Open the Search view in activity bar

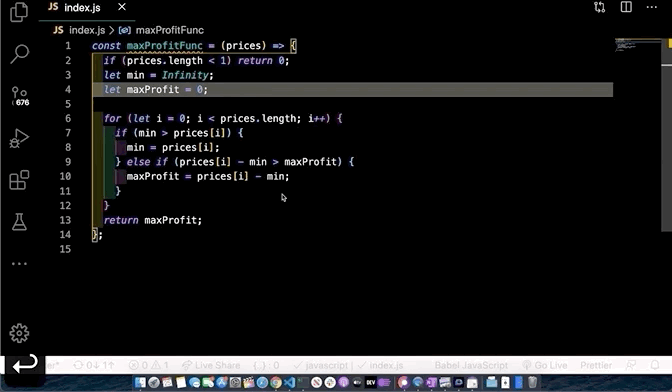click(19, 54)
